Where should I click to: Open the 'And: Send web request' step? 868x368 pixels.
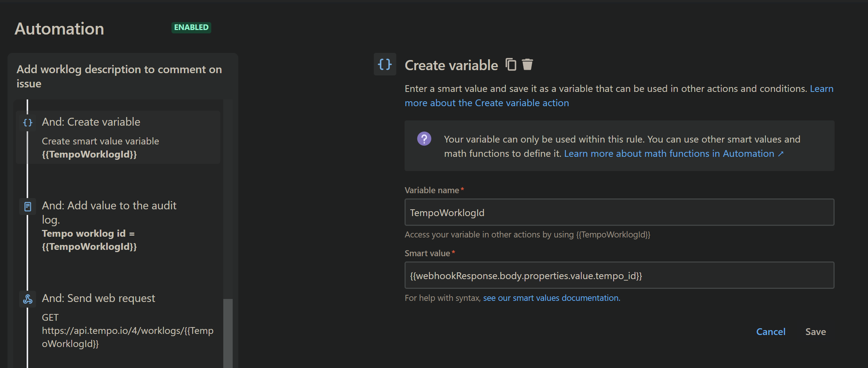98,298
